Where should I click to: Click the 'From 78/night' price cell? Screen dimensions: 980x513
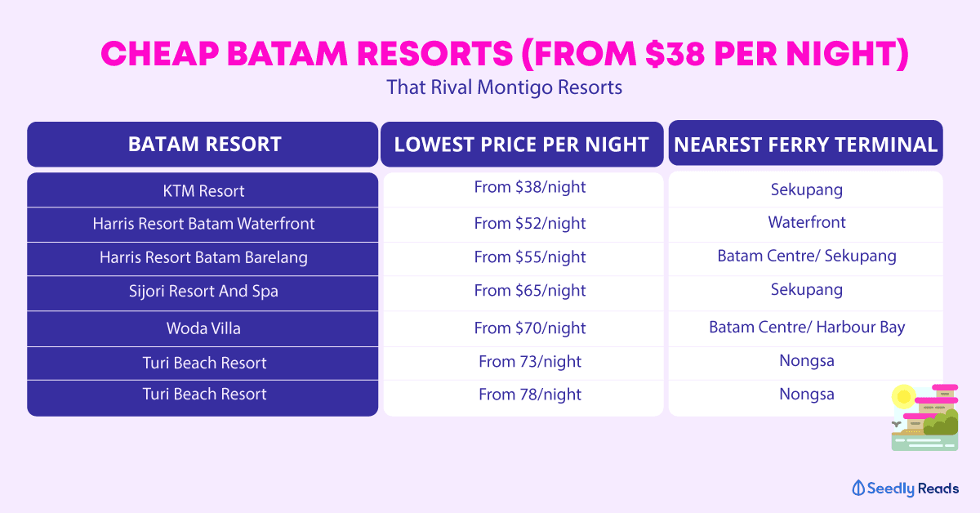(530, 395)
